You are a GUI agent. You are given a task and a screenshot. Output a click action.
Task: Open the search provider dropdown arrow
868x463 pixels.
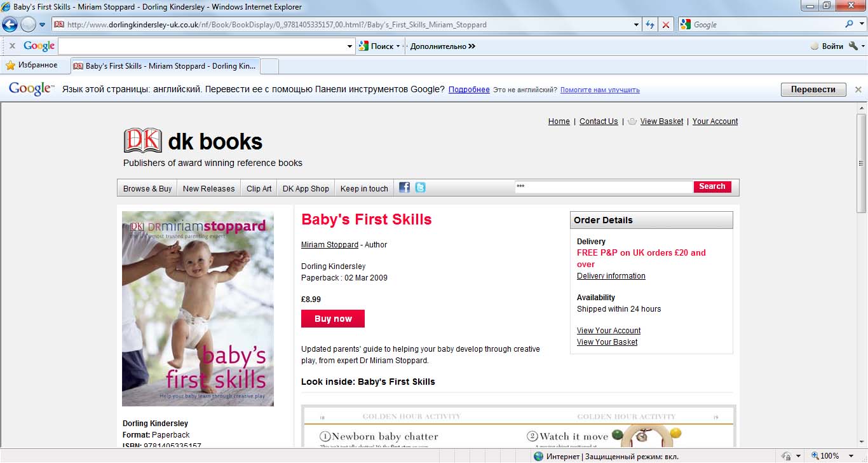tap(860, 25)
